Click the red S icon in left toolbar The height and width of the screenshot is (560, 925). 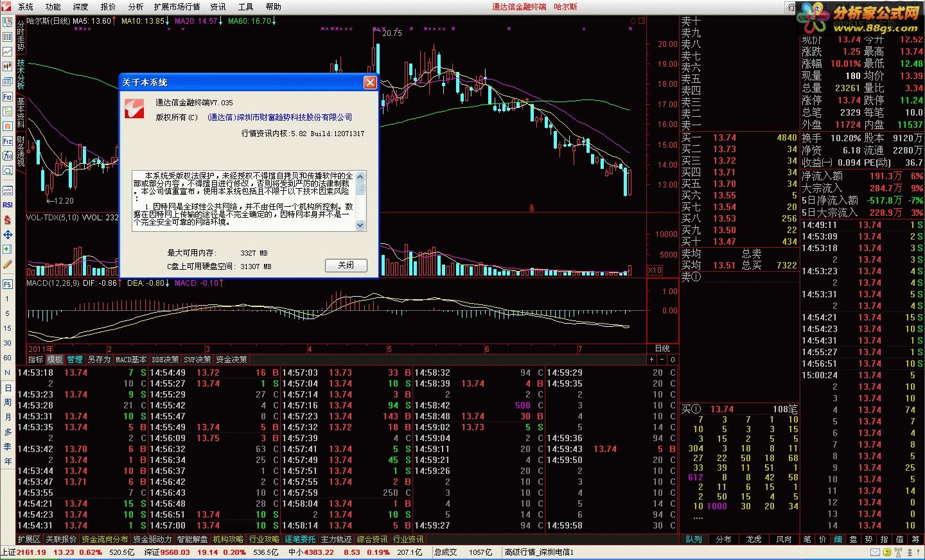8,220
